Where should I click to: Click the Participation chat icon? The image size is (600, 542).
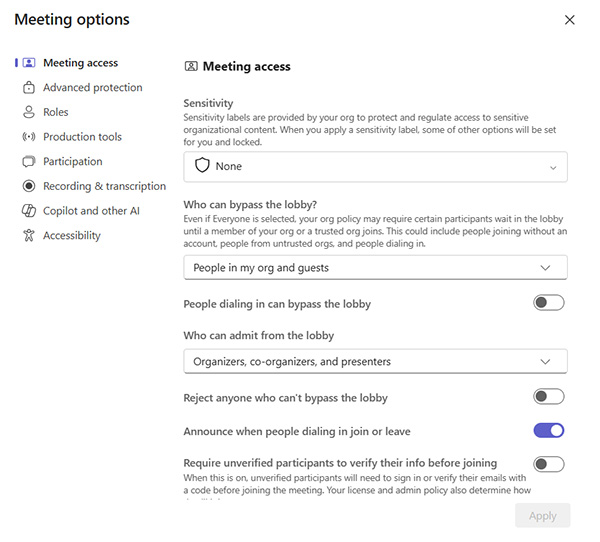click(x=29, y=162)
